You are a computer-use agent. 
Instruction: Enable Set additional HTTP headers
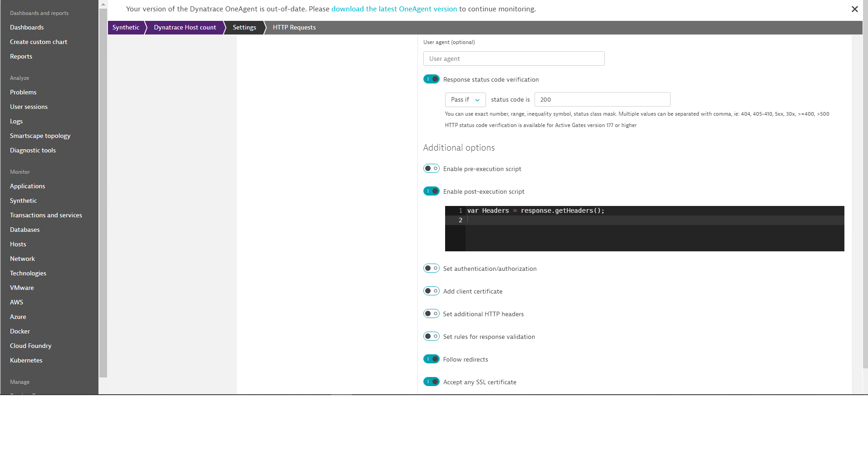[431, 314]
